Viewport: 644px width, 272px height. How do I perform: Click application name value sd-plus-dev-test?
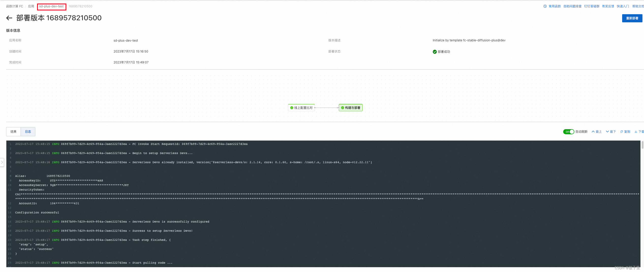[126, 41]
